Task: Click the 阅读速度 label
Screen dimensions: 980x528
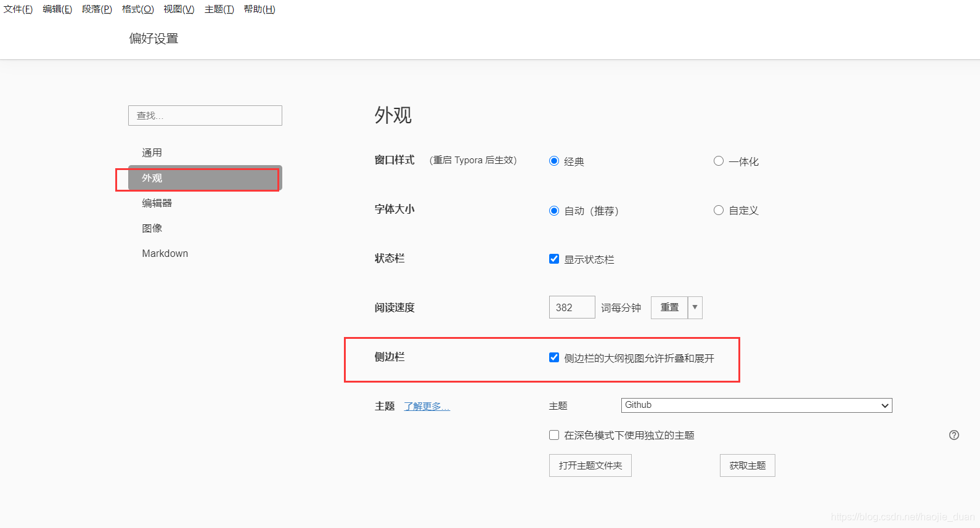Action: (394, 307)
